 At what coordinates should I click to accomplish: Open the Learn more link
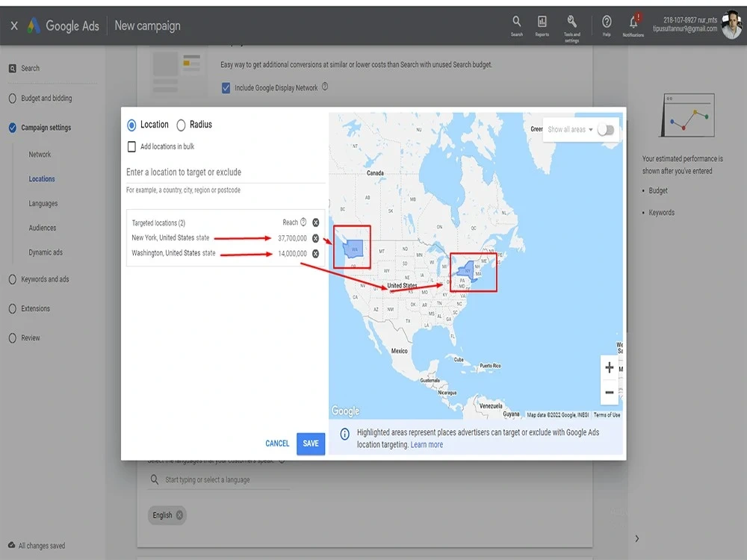427,445
